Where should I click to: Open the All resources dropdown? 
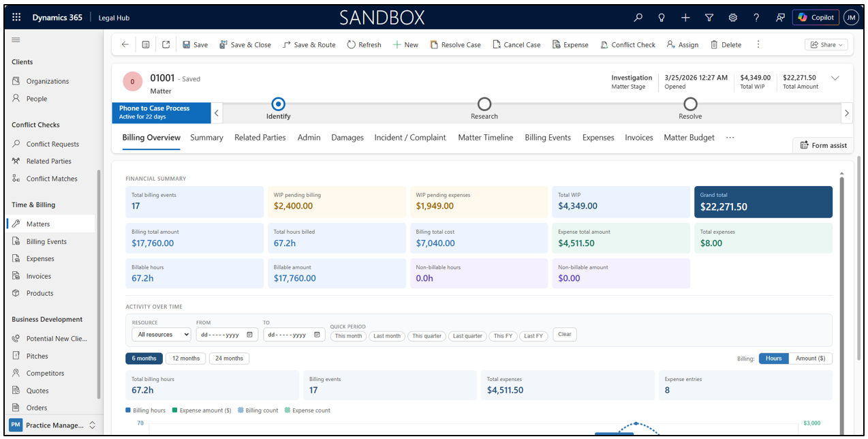[x=161, y=335]
